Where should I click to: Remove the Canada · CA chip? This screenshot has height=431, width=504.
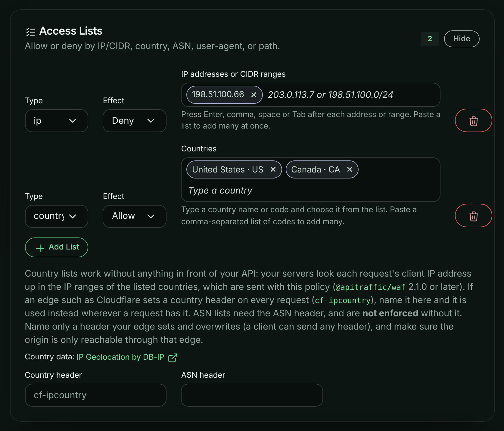(x=350, y=169)
